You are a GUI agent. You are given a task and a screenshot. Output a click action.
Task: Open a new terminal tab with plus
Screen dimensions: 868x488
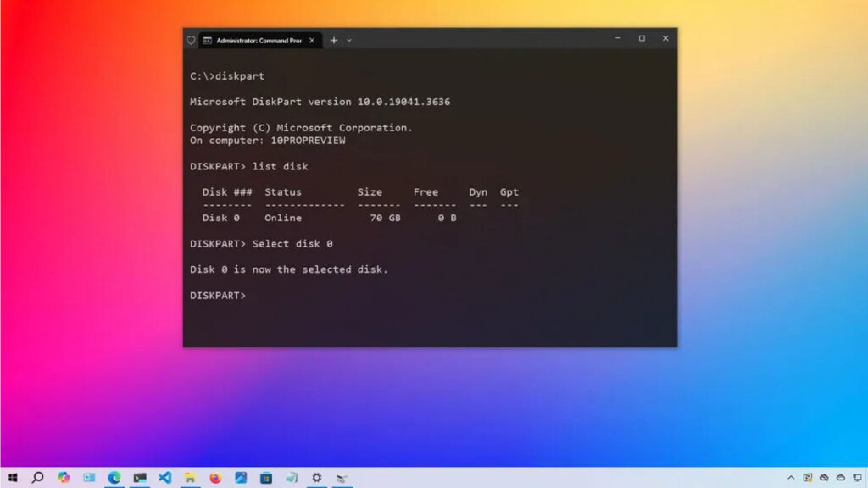click(x=333, y=40)
